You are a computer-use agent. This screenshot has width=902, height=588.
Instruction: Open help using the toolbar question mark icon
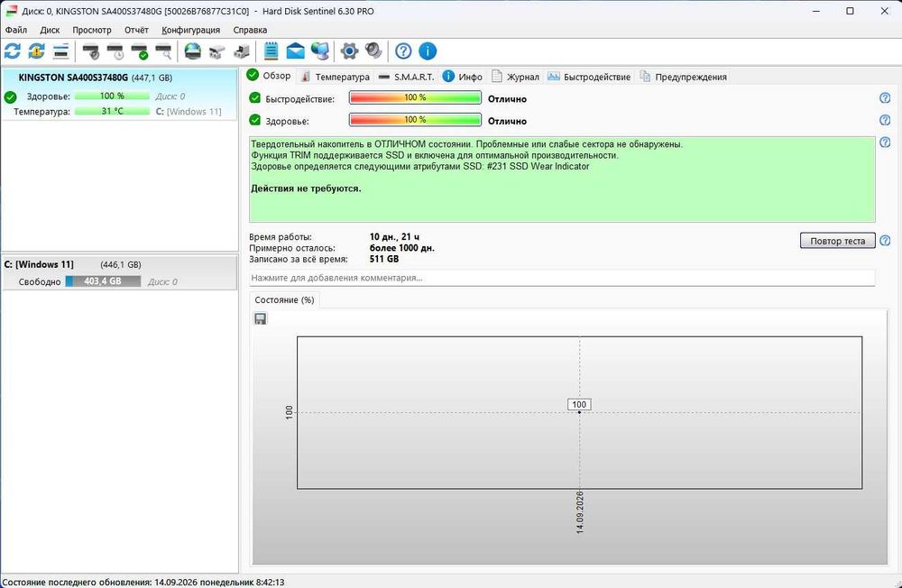pyautogui.click(x=403, y=51)
